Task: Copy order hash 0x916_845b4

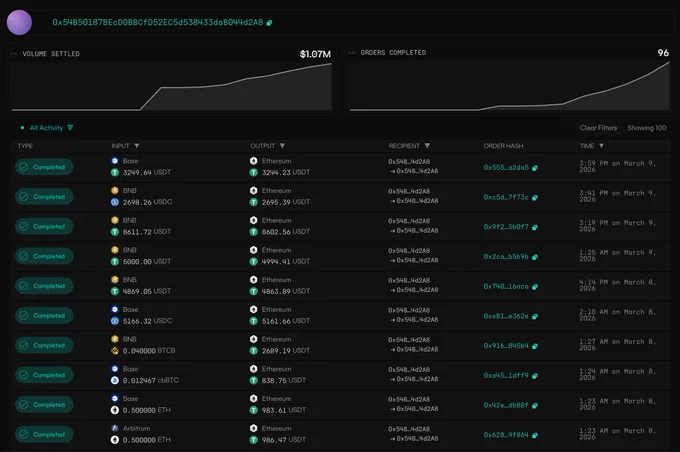Action: (x=535, y=346)
